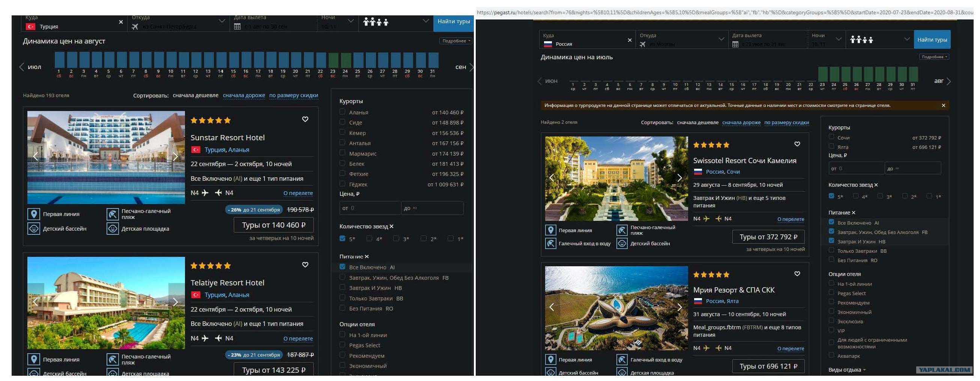Reset the Питание filter in Russia results
Viewport: 980px width, 381px height.
point(853,213)
